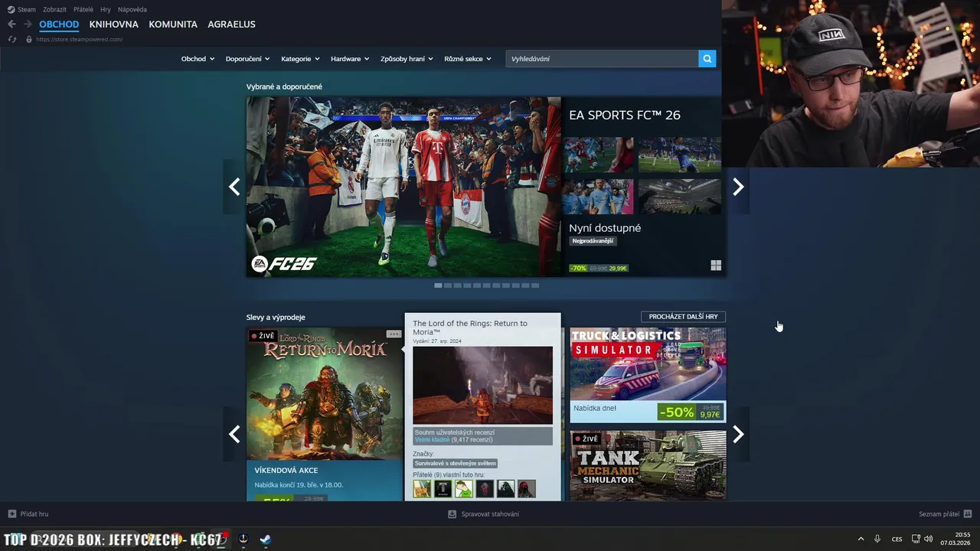Click the green-shirt cartoon friend avatar
980x551 pixels.
[463, 488]
